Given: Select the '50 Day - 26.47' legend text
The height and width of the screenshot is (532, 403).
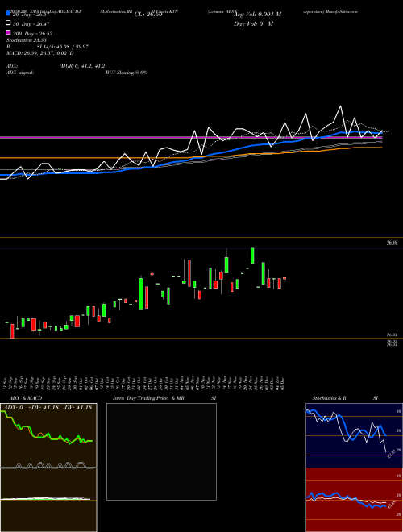Looking at the screenshot, I should (31, 23).
